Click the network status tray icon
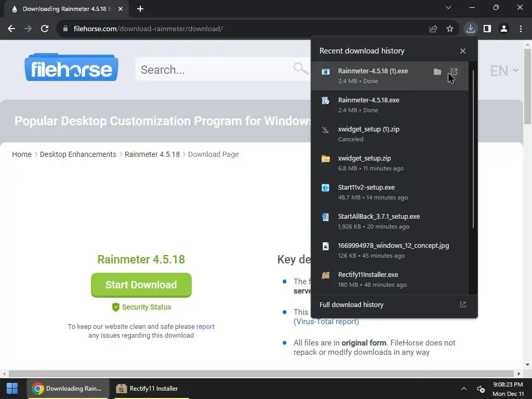Image resolution: width=532 pixels, height=399 pixels. click(481, 389)
